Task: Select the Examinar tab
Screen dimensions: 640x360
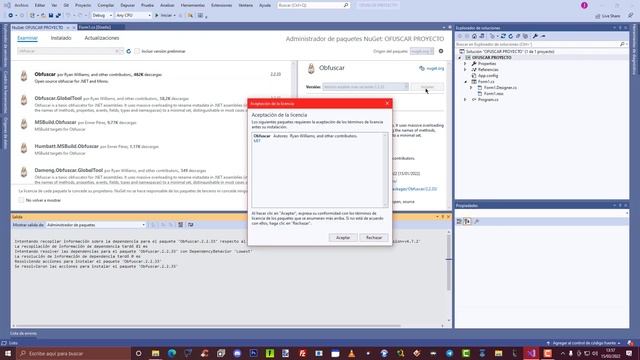Action: coord(27,38)
